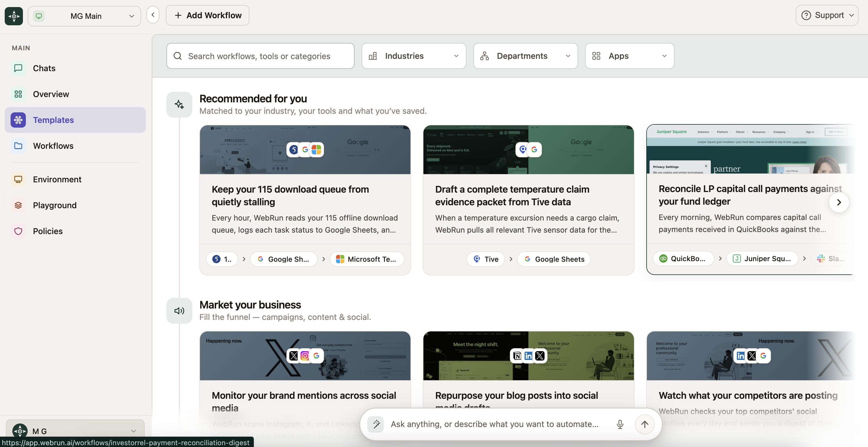Image resolution: width=868 pixels, height=447 pixels.
Task: Click the Environment monitor icon
Action: (18, 179)
